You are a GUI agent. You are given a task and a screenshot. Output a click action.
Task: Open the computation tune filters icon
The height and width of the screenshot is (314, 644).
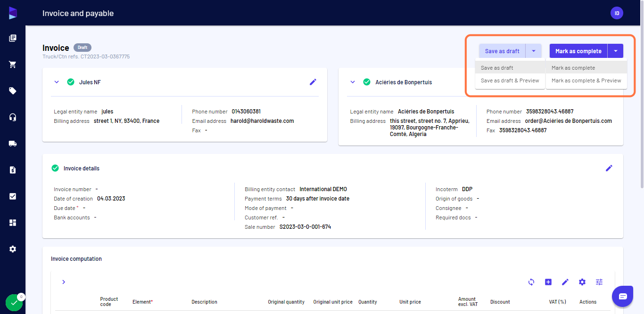[599, 282]
